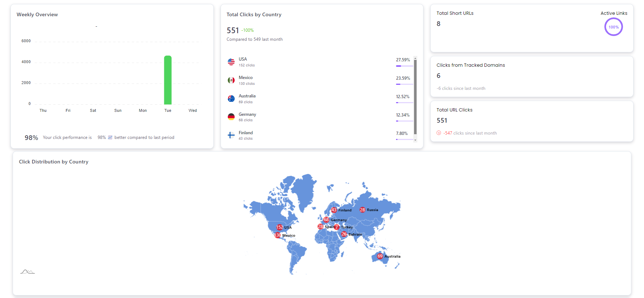Click the Clicks from Tracked Domains label
This screenshot has height=298, width=644.
471,65
